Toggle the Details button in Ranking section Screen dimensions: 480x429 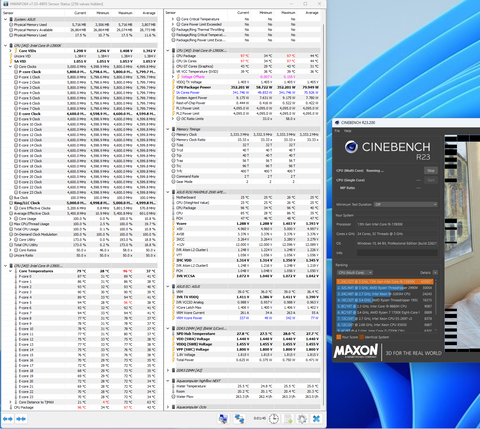click(435, 273)
